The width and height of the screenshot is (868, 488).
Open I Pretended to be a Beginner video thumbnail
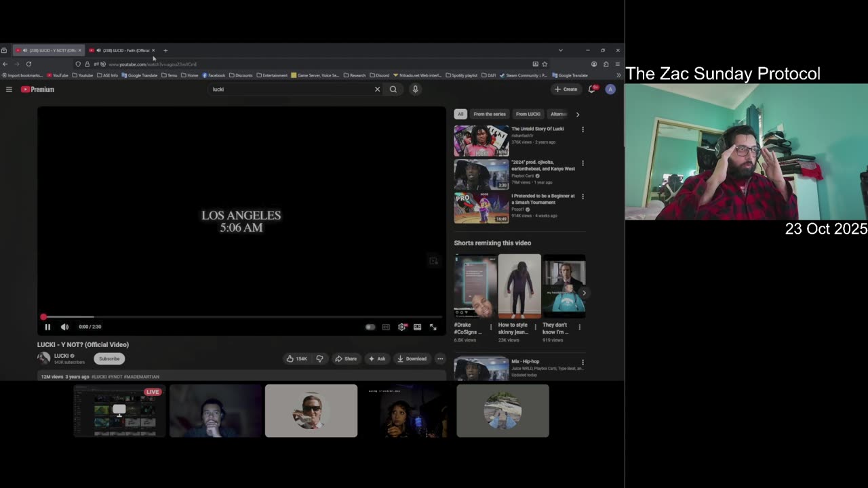click(x=481, y=207)
